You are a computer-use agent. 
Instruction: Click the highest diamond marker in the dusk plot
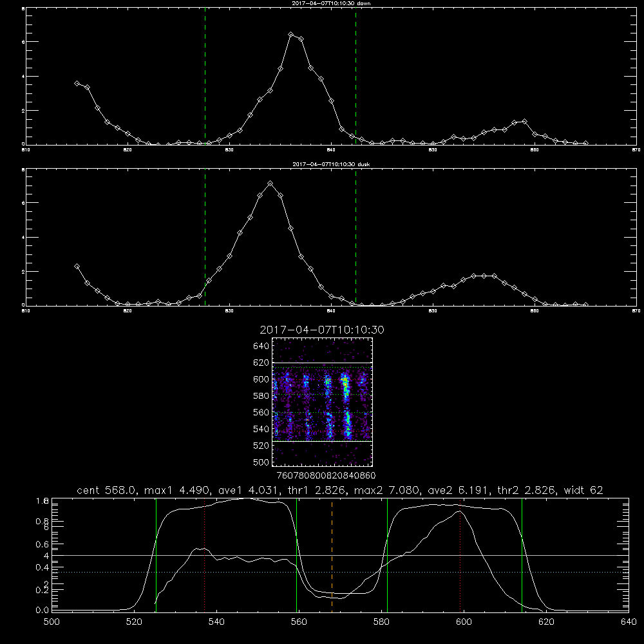click(x=270, y=183)
